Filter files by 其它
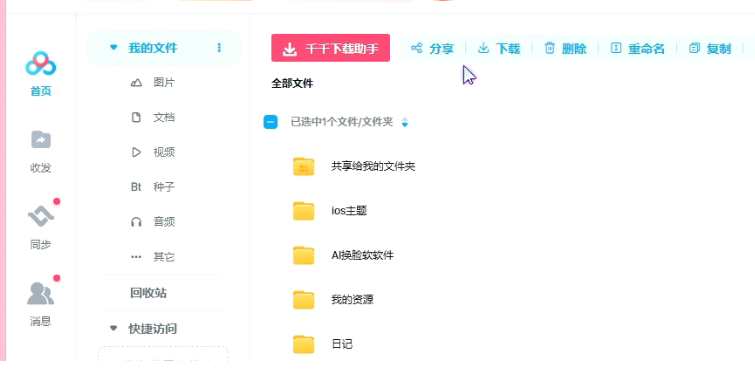755x384 pixels. click(164, 257)
